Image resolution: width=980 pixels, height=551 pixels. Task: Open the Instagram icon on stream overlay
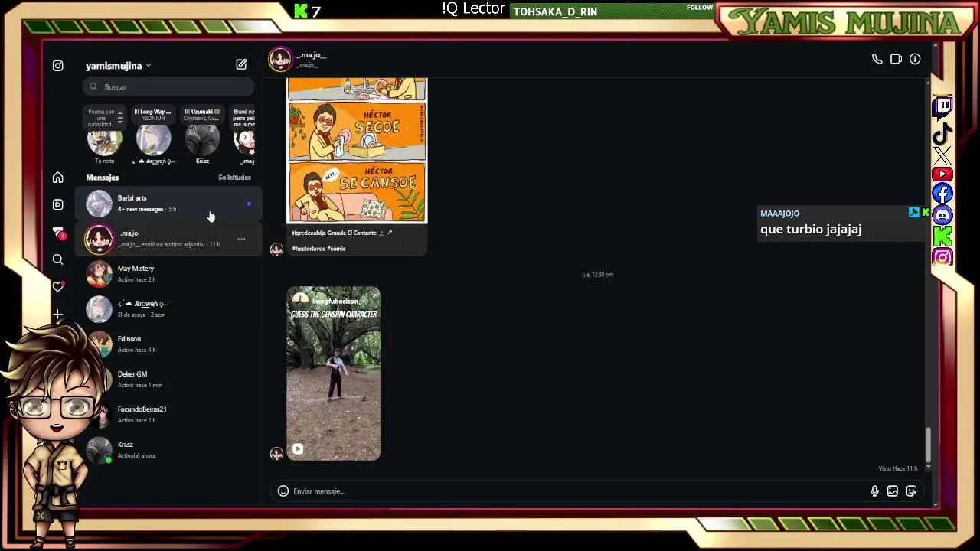(x=942, y=258)
